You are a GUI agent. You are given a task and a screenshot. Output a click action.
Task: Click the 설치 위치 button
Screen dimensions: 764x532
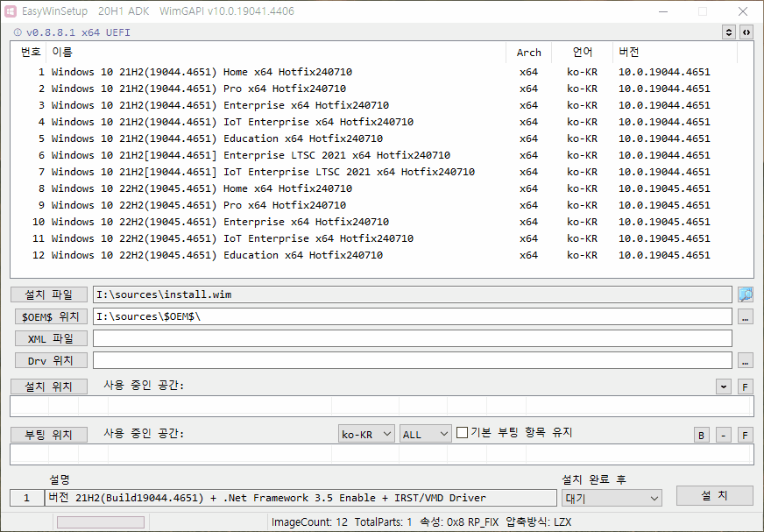(49, 387)
